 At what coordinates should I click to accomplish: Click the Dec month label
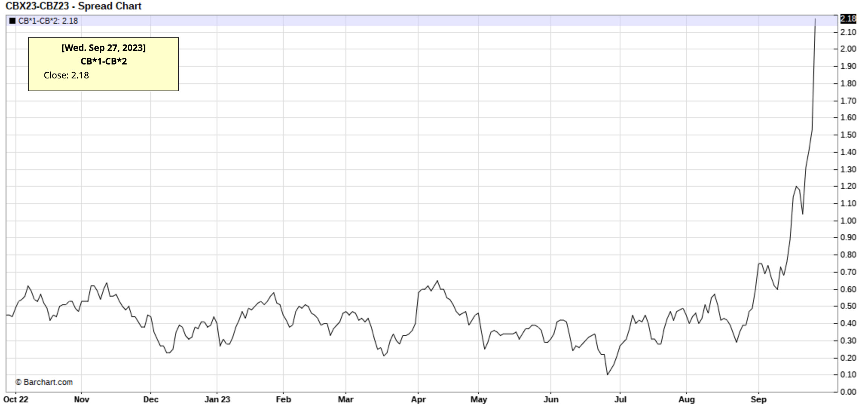point(151,399)
